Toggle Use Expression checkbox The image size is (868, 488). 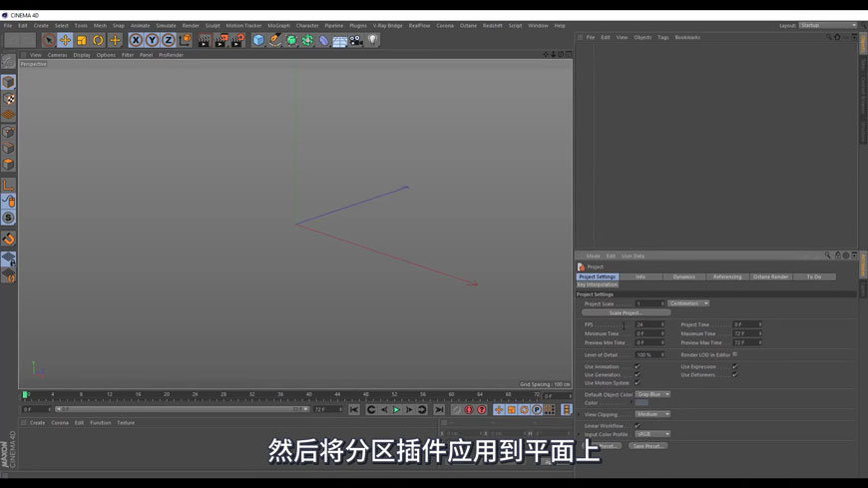[735, 366]
